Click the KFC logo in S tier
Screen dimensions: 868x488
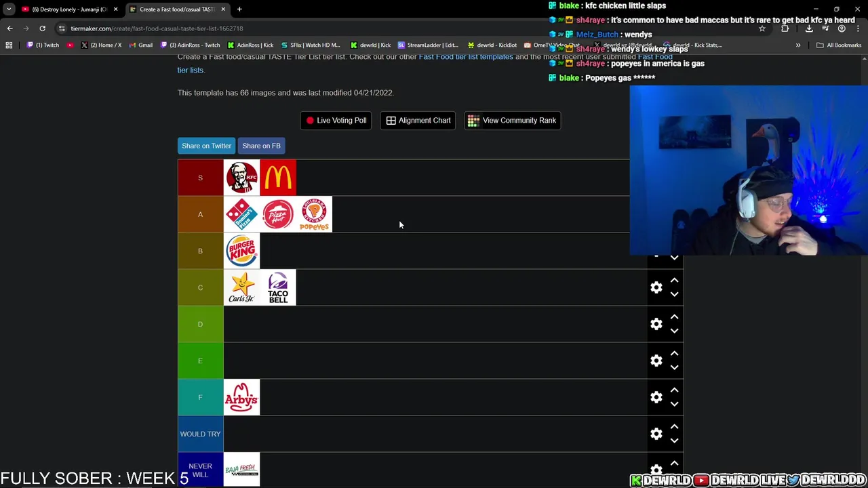pyautogui.click(x=241, y=178)
